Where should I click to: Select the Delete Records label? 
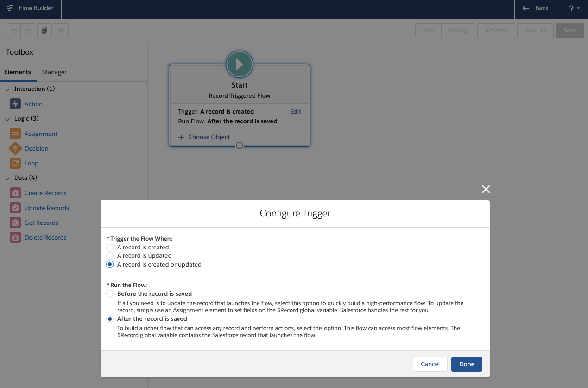pos(45,238)
